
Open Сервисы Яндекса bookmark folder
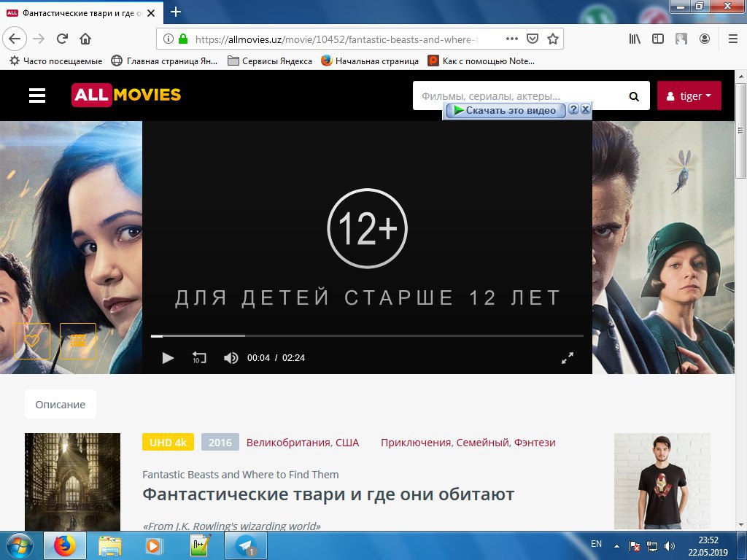pyautogui.click(x=270, y=61)
